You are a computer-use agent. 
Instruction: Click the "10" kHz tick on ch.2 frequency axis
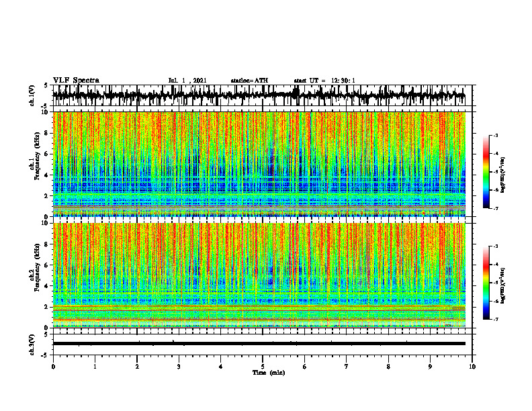46,223
